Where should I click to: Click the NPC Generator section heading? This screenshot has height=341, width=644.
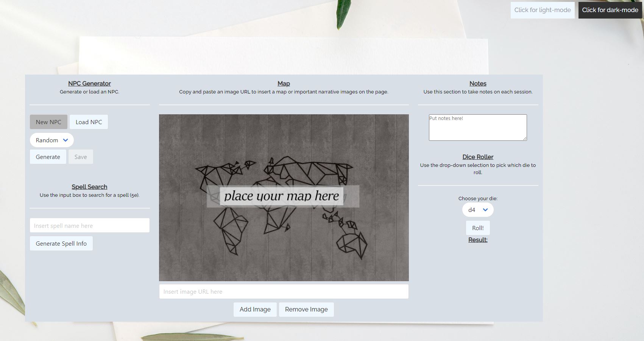pyautogui.click(x=89, y=83)
